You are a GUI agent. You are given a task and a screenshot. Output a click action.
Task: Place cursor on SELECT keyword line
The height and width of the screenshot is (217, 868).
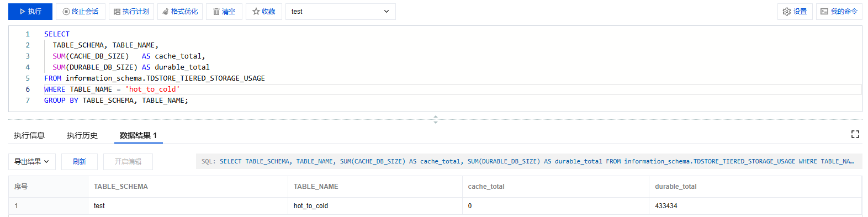(57, 34)
